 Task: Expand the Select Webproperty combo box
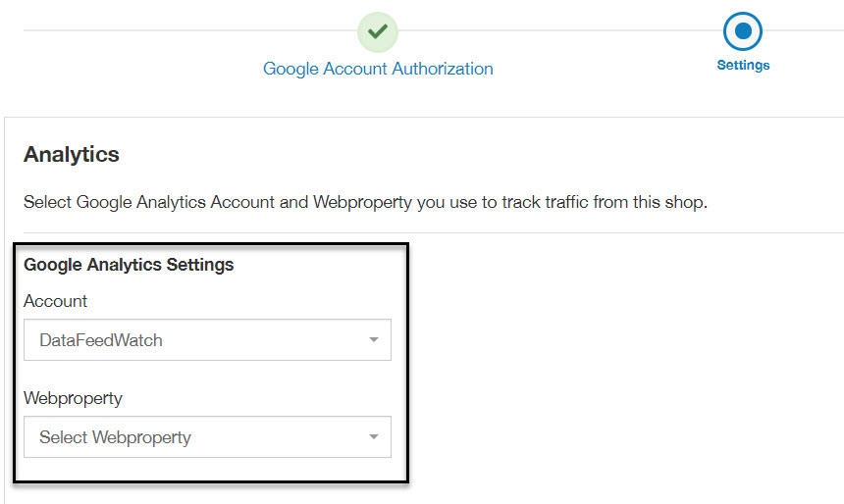(x=207, y=436)
